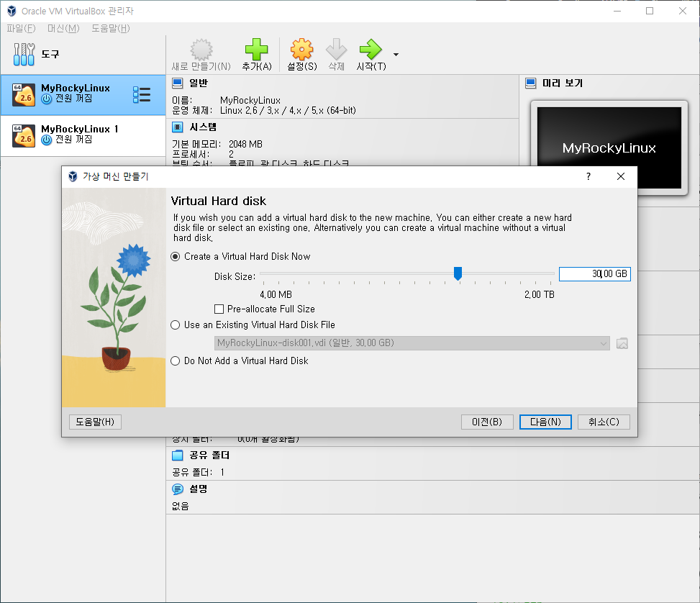Screen dimensions: 700x603
Task: Open MyRockyLinux machine menu list icon
Action: 142,95
